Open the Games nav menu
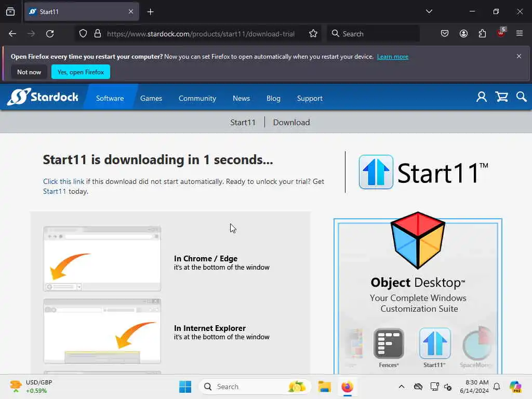Screen dimensions: 532x399 pos(151,98)
